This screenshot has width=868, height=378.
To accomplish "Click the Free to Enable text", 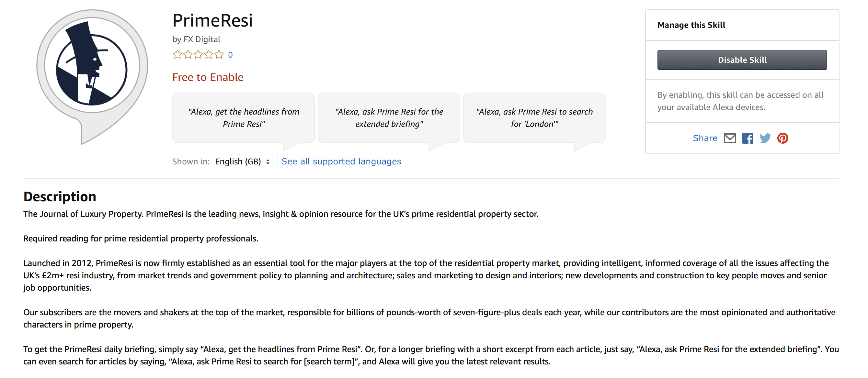I will click(x=208, y=77).
